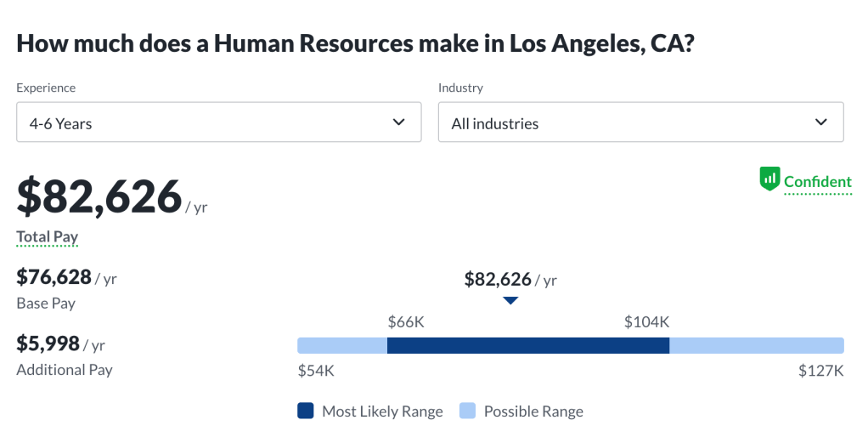Open the Experience dropdown showing 4-6 Years

[x=219, y=122]
